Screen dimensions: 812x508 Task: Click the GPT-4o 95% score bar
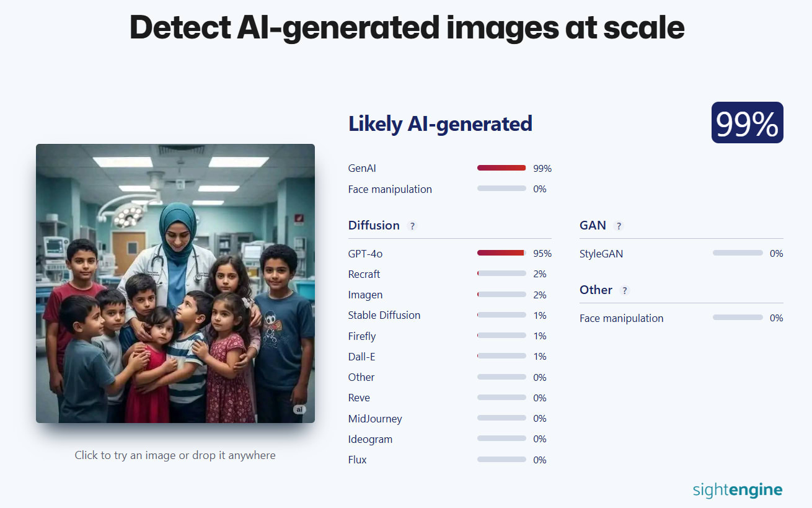(501, 253)
